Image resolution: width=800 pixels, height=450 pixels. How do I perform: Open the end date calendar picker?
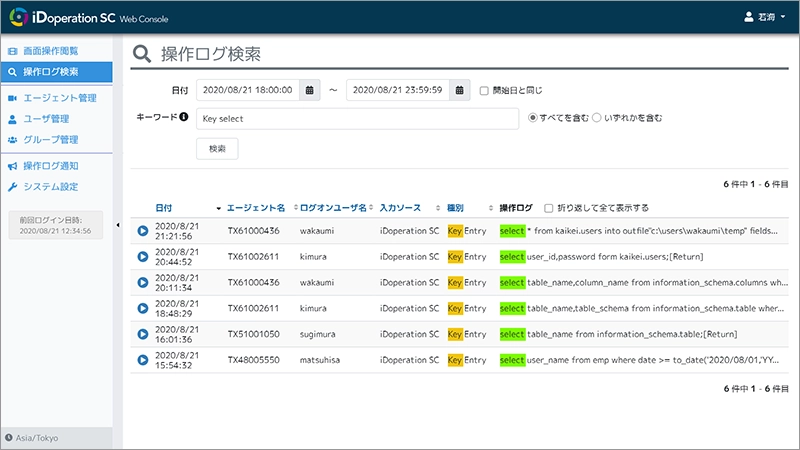pyautogui.click(x=460, y=90)
